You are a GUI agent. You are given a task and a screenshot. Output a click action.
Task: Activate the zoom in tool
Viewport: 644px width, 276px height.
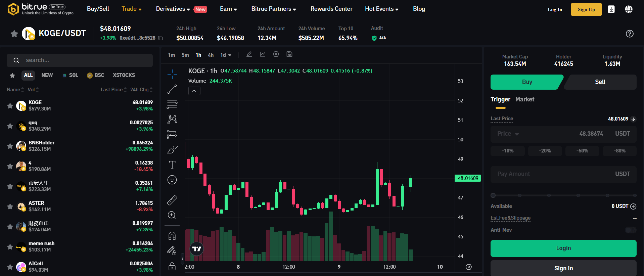click(172, 215)
